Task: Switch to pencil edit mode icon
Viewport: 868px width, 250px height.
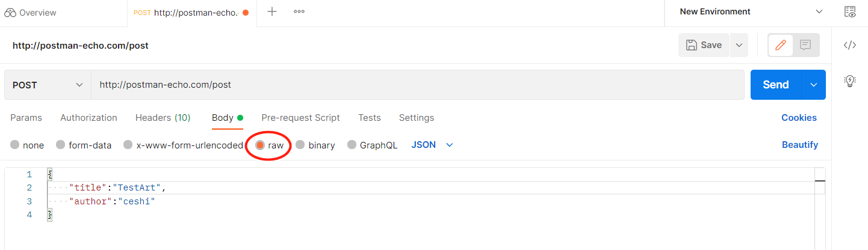Action: [781, 45]
